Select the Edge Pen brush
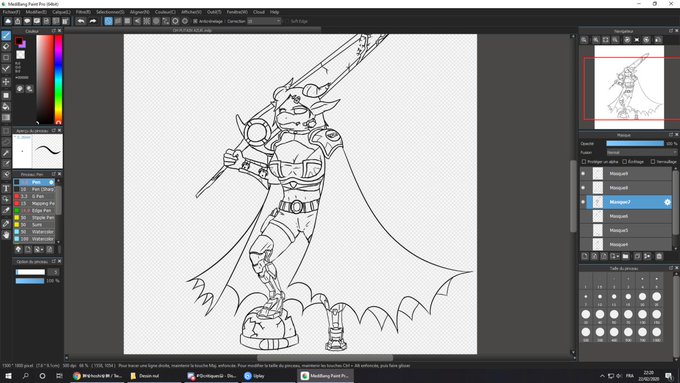The image size is (680, 383). click(x=34, y=210)
